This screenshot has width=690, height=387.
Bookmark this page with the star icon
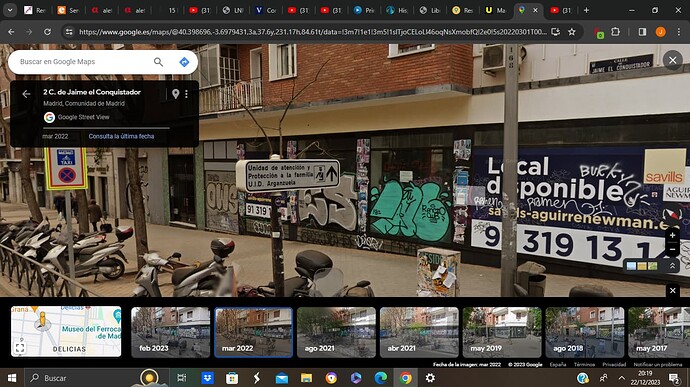coord(572,32)
